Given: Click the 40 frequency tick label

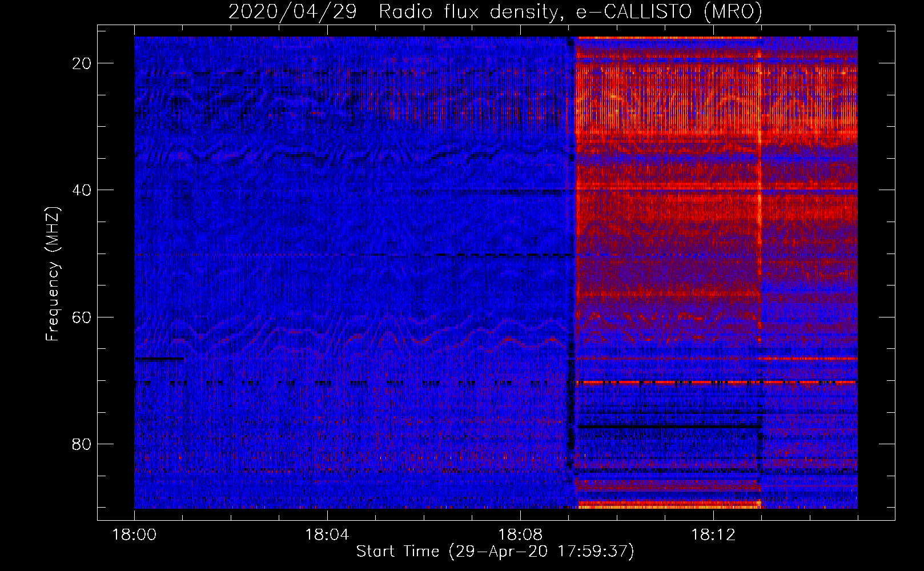Looking at the screenshot, I should point(82,190).
